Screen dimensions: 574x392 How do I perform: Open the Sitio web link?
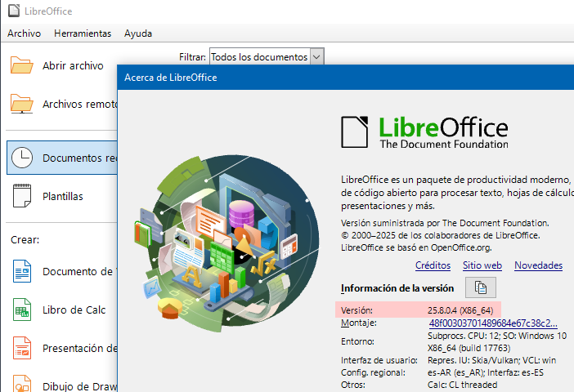tap(482, 265)
